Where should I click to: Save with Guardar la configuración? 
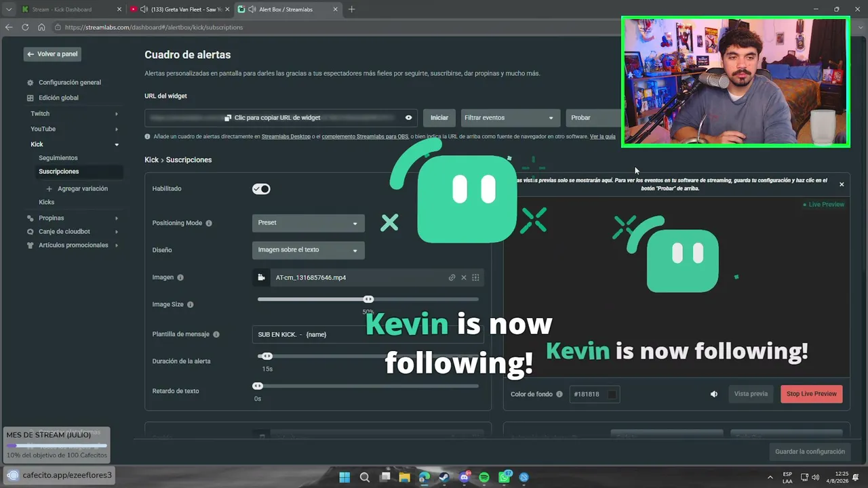pyautogui.click(x=810, y=451)
